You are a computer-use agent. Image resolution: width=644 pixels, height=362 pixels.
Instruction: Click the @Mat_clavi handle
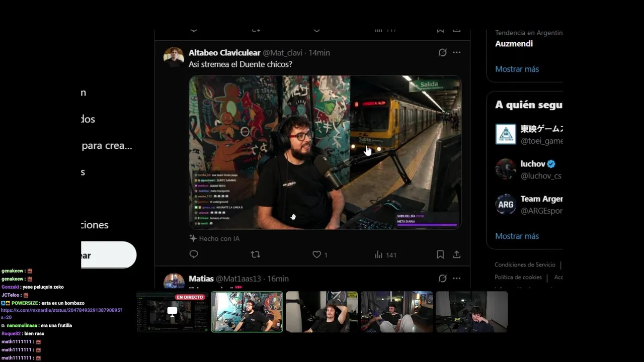(283, 53)
